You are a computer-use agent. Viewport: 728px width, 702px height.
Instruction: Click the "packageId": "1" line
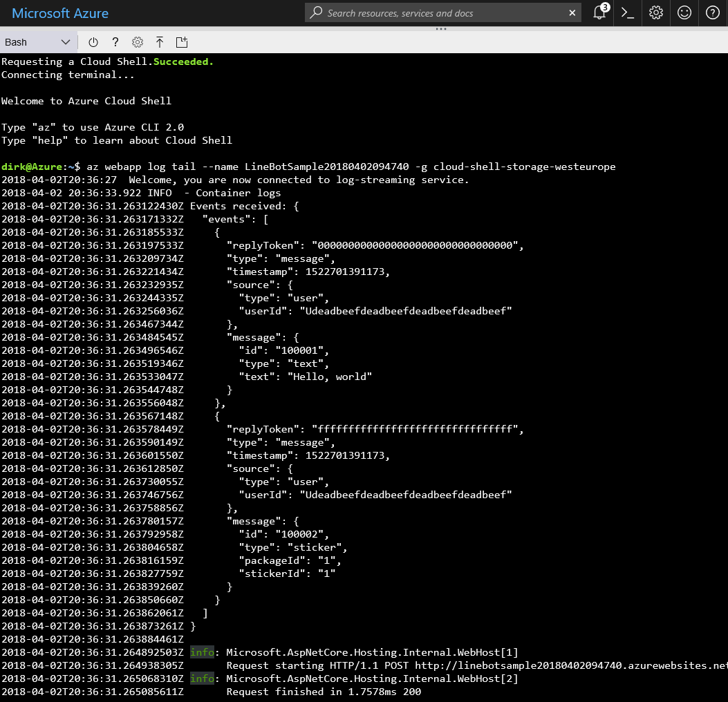(290, 560)
